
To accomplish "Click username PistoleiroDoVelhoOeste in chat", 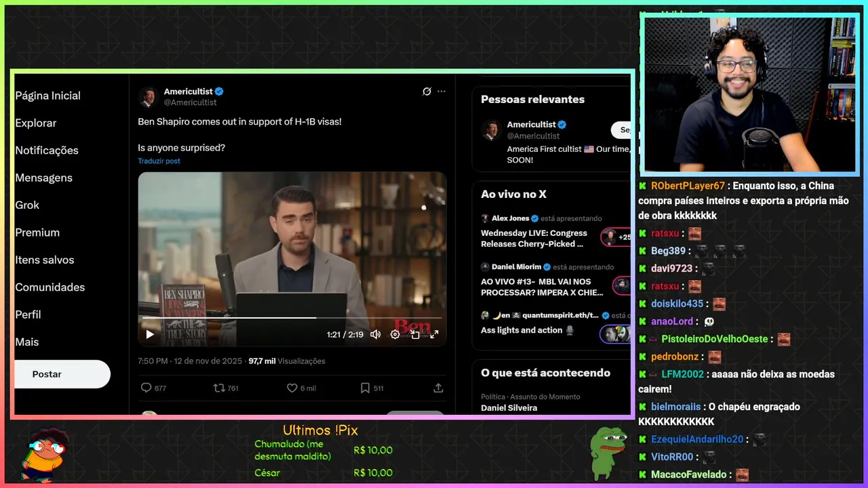I will [714, 339].
